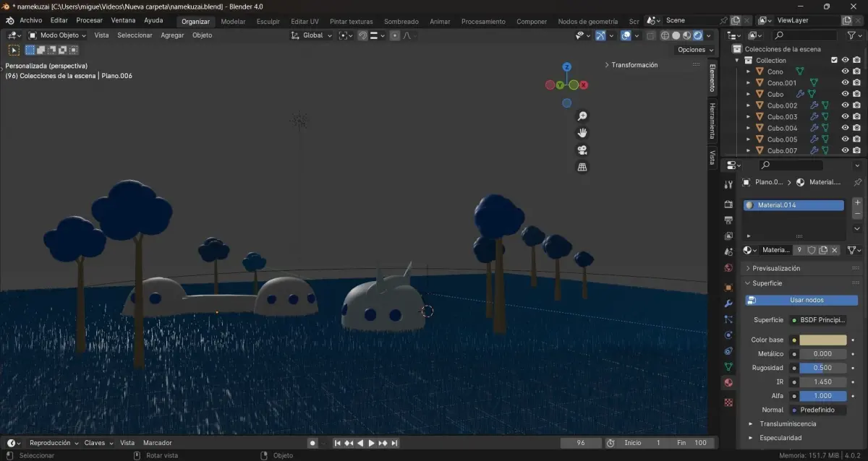868x461 pixels.
Task: Open the Claves timeline menu
Action: pyautogui.click(x=98, y=443)
